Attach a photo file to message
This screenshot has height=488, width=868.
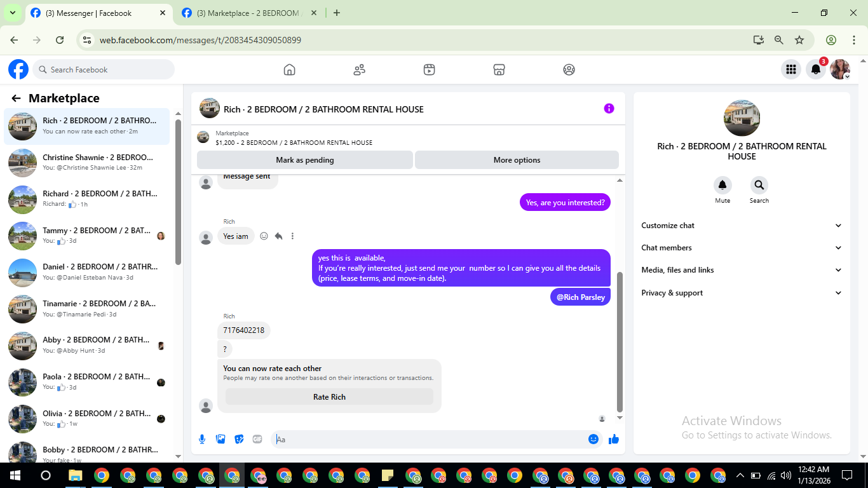click(220, 439)
